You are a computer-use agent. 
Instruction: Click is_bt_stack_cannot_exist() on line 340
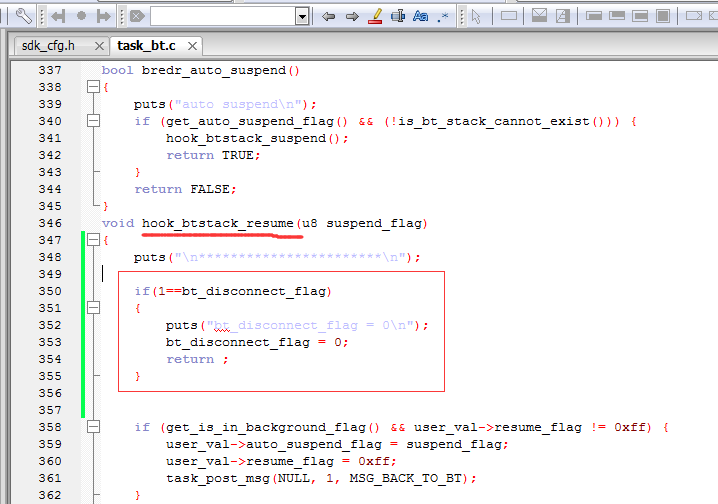(502, 121)
